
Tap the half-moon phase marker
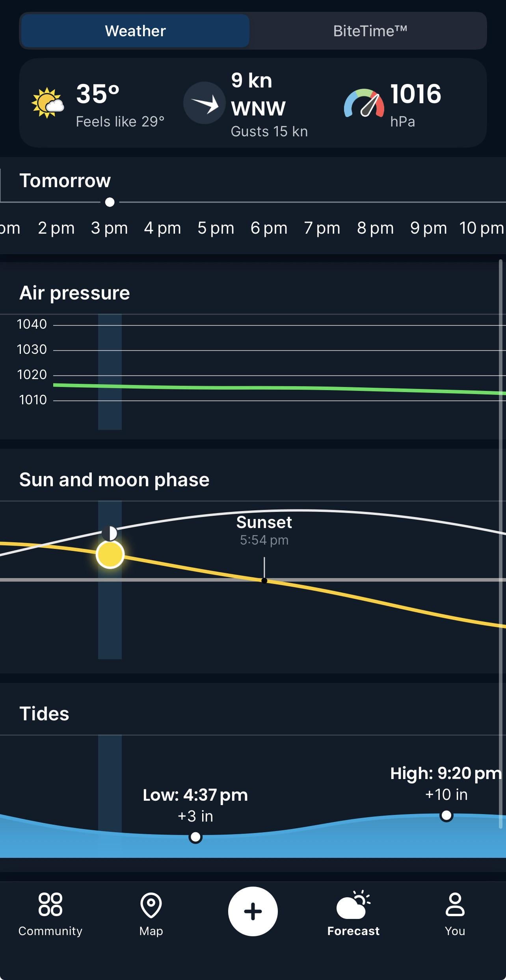click(110, 534)
